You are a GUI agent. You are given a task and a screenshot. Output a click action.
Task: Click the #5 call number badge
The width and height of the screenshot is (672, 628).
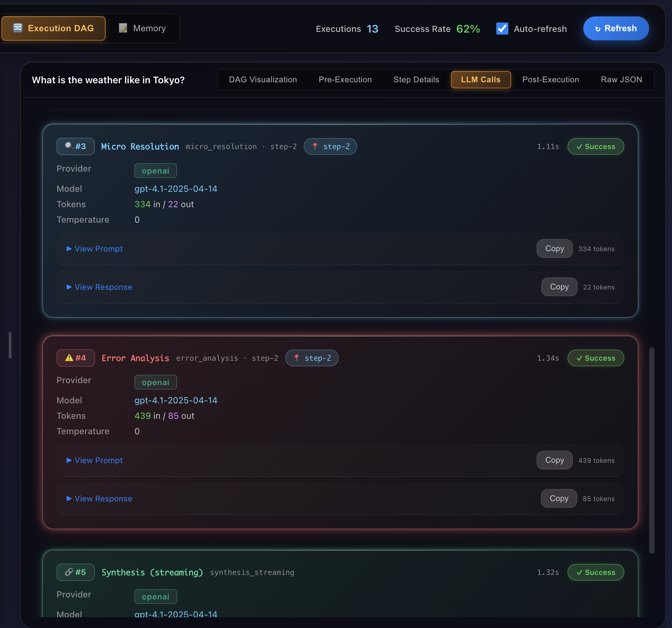click(75, 572)
